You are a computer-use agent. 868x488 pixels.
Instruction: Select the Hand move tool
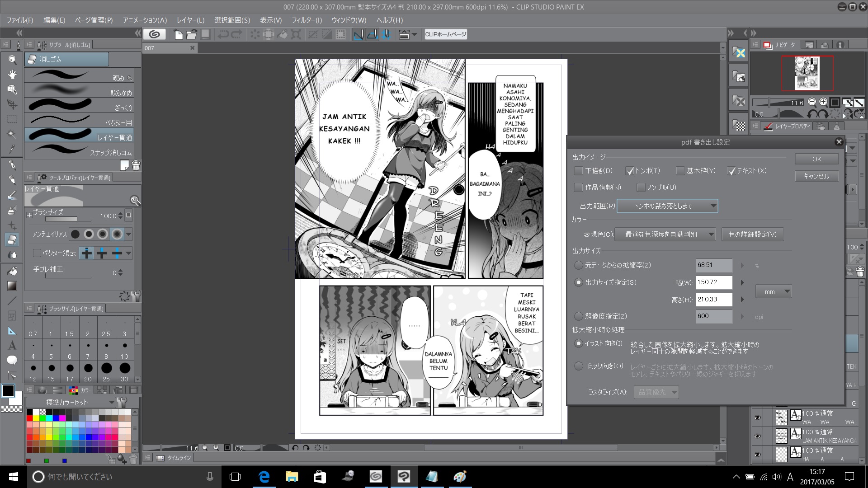pyautogui.click(x=12, y=74)
